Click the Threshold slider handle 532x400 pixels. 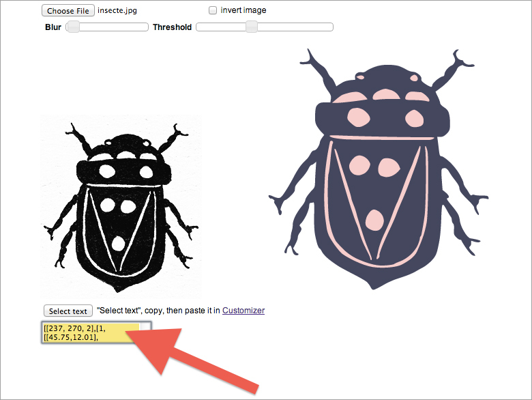(252, 27)
